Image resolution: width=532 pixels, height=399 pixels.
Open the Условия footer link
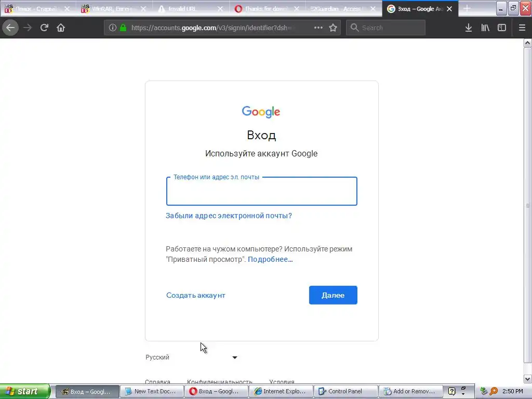(282, 382)
